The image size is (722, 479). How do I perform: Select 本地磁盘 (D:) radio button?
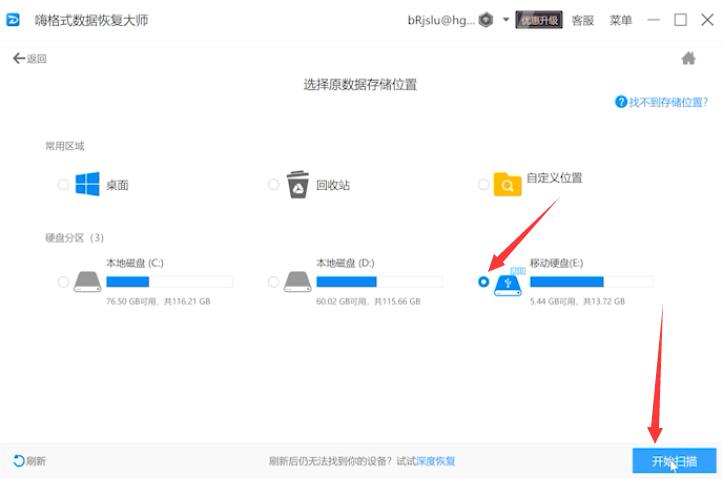(273, 281)
